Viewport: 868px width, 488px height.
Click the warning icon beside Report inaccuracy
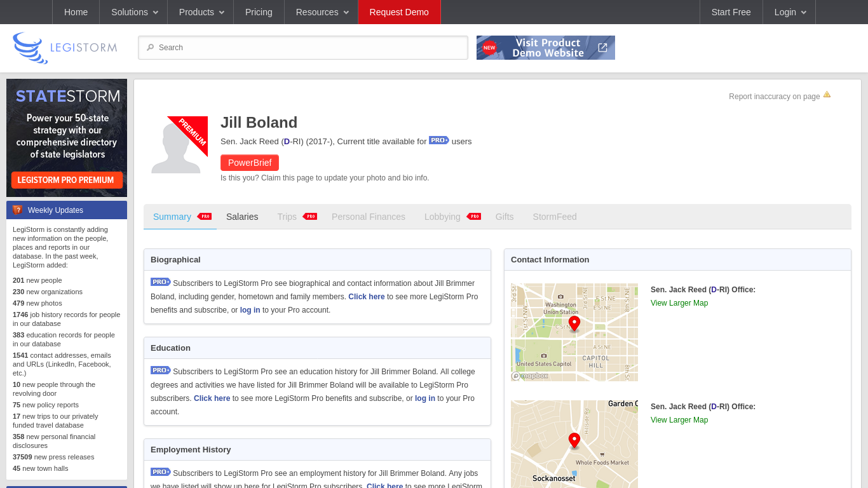tap(827, 95)
